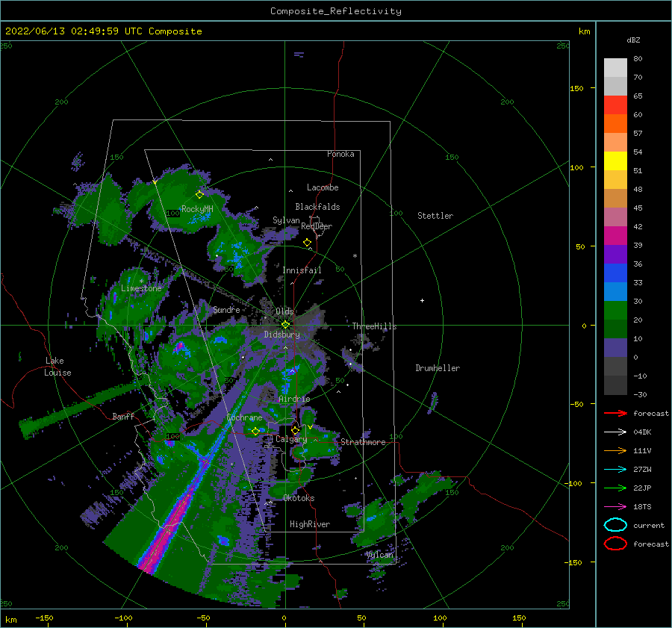Click the red forecast arrow in the legend
Viewport: 672px width, 628px height.
(615, 413)
